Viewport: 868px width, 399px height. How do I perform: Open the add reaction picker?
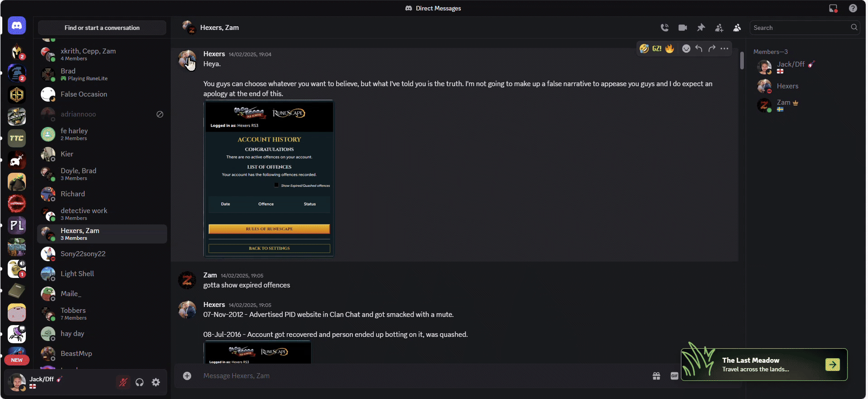point(686,49)
